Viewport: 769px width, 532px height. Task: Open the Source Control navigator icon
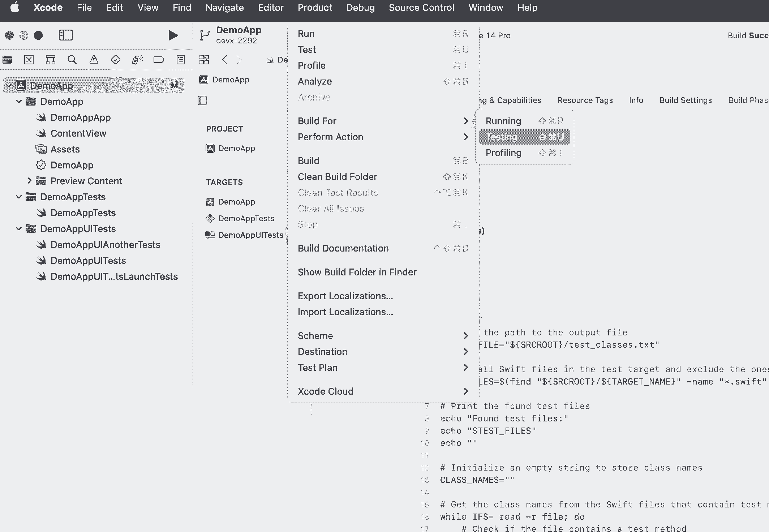(x=29, y=60)
